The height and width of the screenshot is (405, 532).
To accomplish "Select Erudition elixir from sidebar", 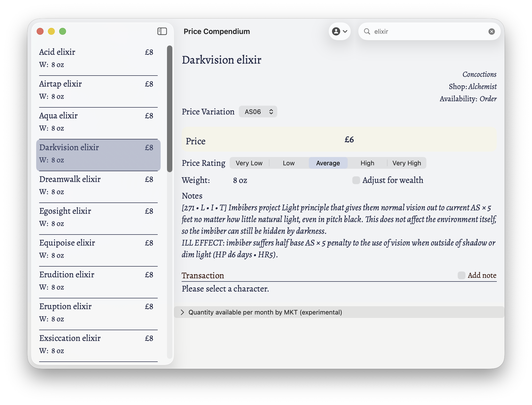I will (x=98, y=281).
